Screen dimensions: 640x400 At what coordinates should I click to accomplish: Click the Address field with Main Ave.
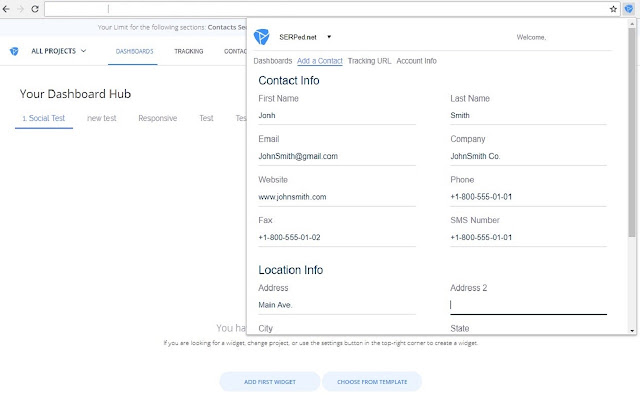click(337, 305)
